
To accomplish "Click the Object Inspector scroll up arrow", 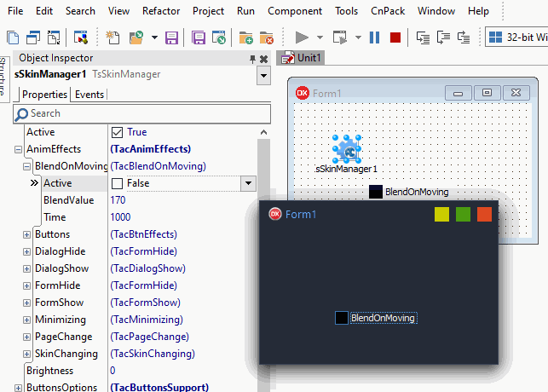I will pos(264,132).
